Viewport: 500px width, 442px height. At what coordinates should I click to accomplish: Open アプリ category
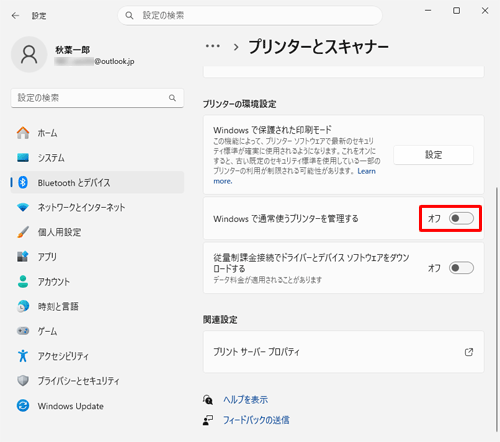pos(97,257)
